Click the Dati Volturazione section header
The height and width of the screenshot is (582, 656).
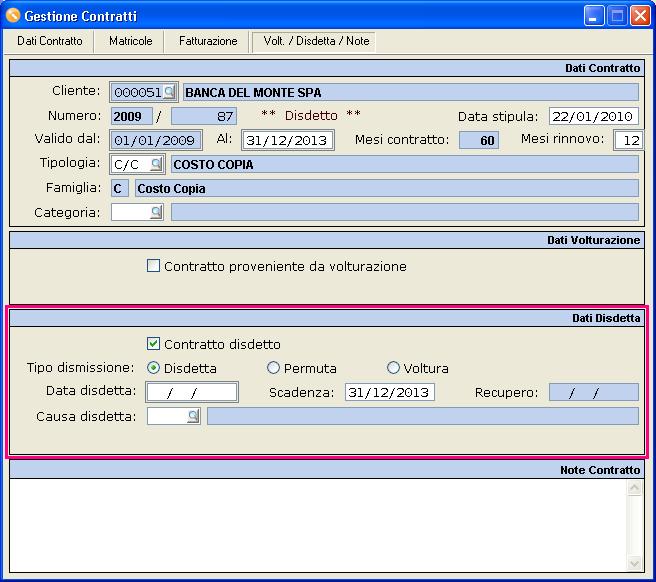point(327,240)
